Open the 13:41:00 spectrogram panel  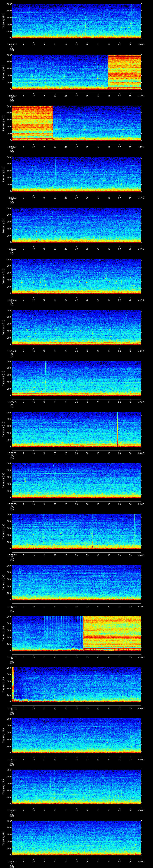tap(77, 633)
